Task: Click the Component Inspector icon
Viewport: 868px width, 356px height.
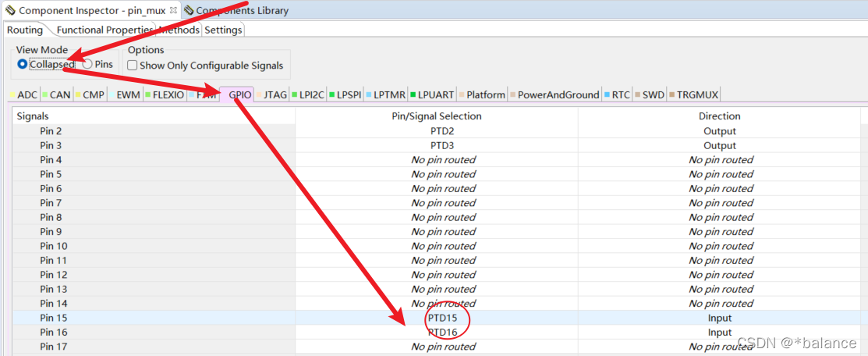Action: (10, 10)
